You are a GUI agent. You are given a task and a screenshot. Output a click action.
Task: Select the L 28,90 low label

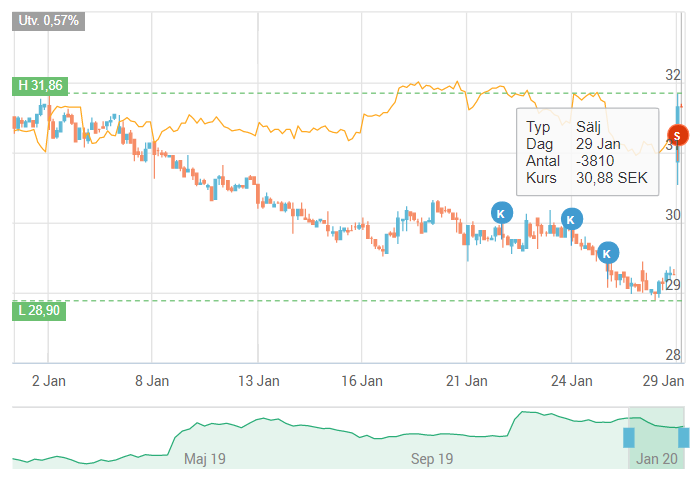39,311
